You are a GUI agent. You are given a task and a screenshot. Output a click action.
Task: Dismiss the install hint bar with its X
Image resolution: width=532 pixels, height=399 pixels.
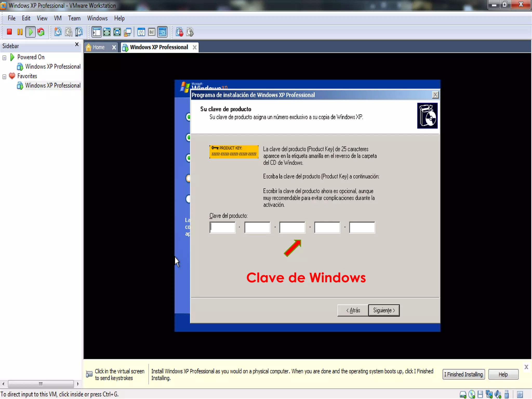pos(526,367)
